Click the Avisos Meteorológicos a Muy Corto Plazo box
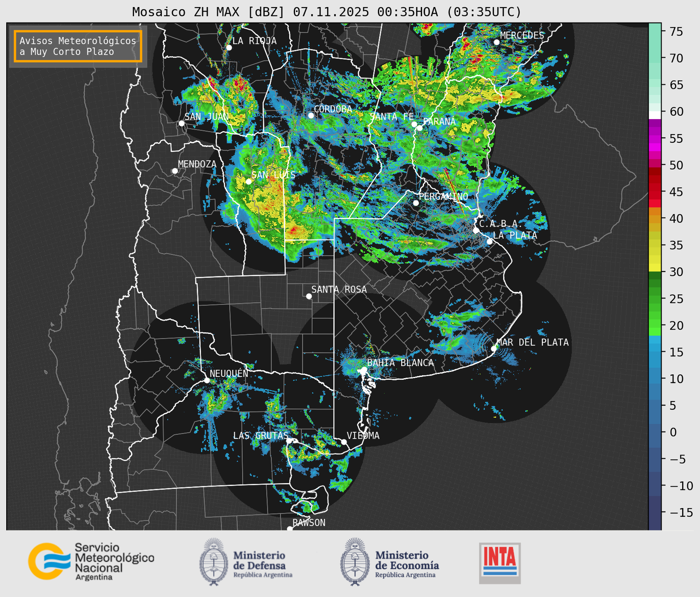 (78, 46)
